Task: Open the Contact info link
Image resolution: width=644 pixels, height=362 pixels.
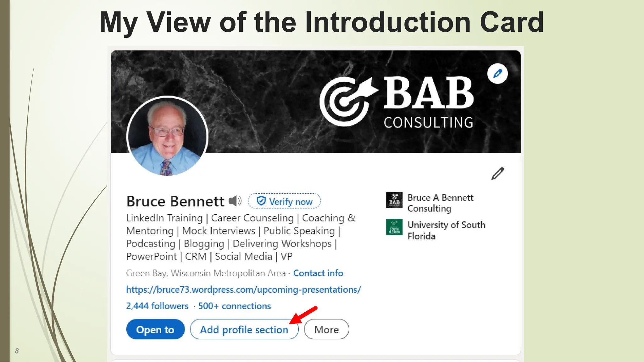Action: [x=318, y=273]
